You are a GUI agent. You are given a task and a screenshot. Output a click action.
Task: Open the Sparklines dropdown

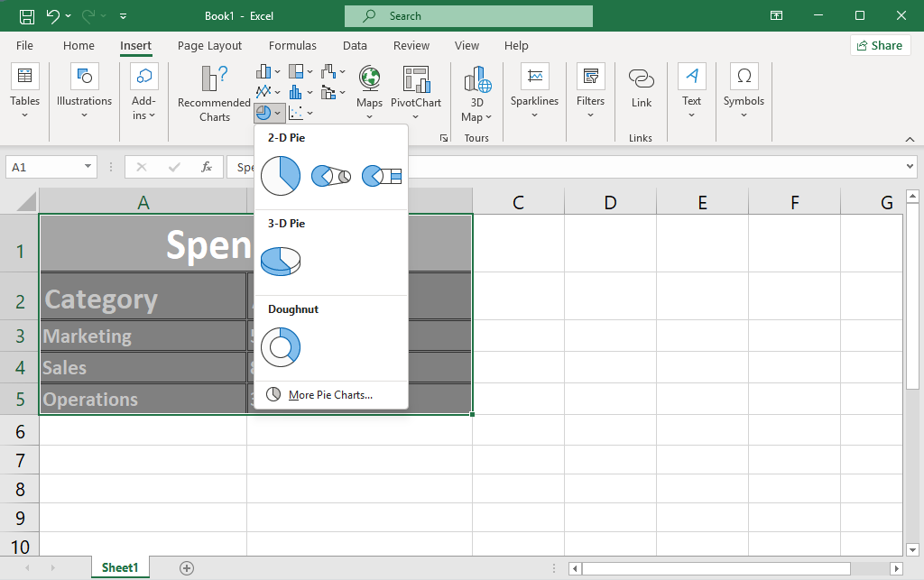(x=534, y=91)
